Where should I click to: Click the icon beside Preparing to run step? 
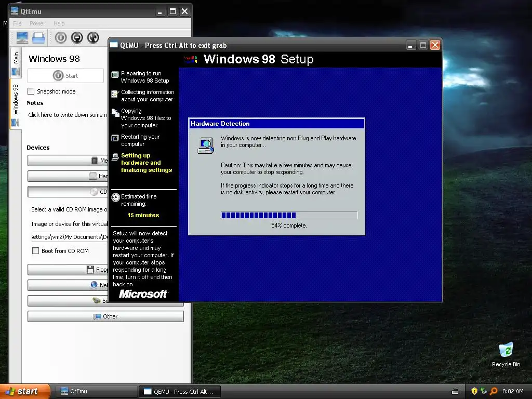[x=115, y=74]
